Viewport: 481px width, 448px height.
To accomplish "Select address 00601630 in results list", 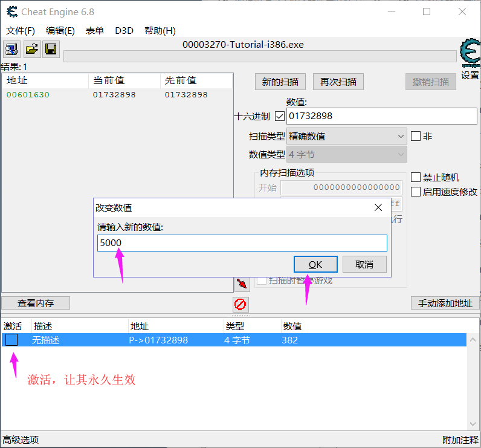I will 28,95.
